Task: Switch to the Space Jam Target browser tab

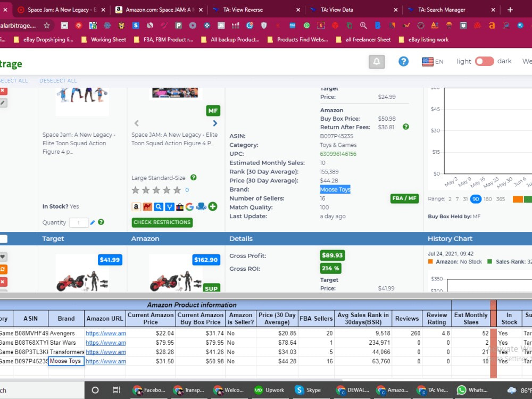Action: (x=61, y=10)
